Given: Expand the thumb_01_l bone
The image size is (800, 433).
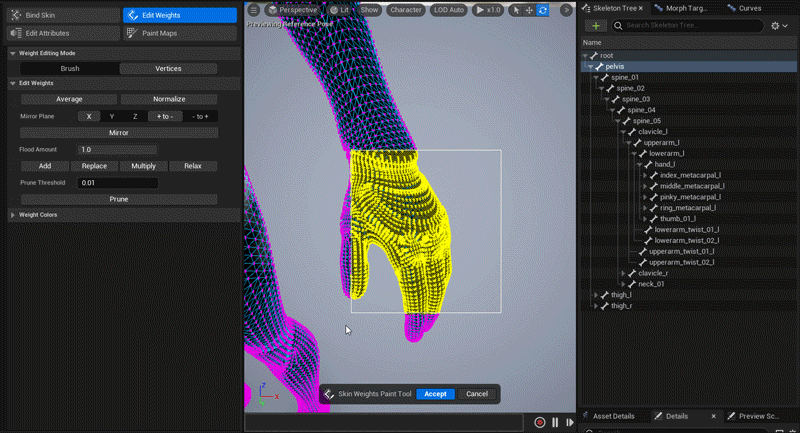Looking at the screenshot, I should [x=645, y=219].
